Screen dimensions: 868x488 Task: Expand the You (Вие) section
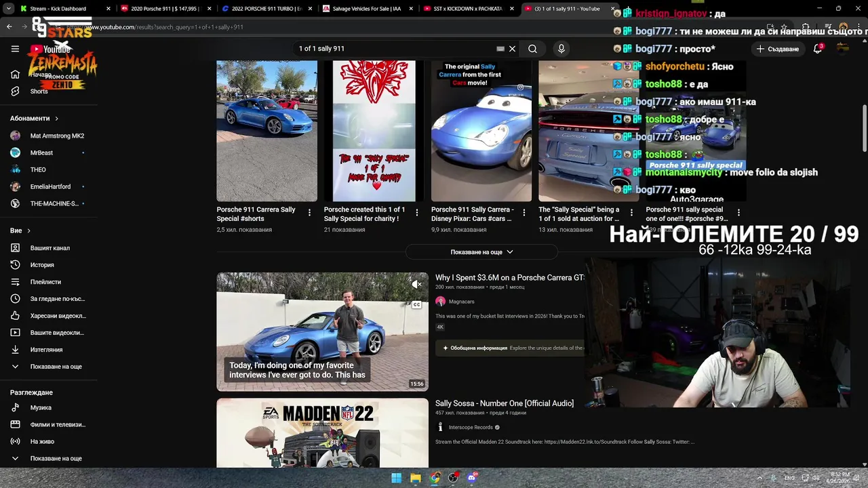click(20, 230)
